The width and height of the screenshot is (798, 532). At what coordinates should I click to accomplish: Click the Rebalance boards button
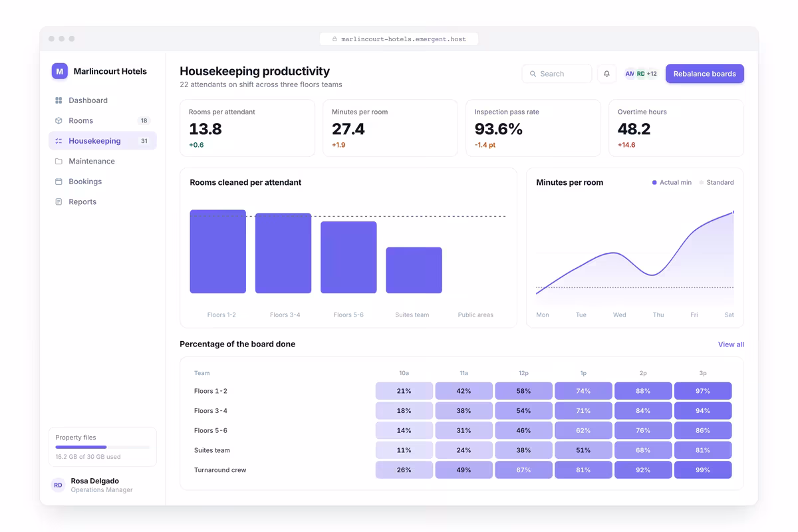tap(704, 74)
